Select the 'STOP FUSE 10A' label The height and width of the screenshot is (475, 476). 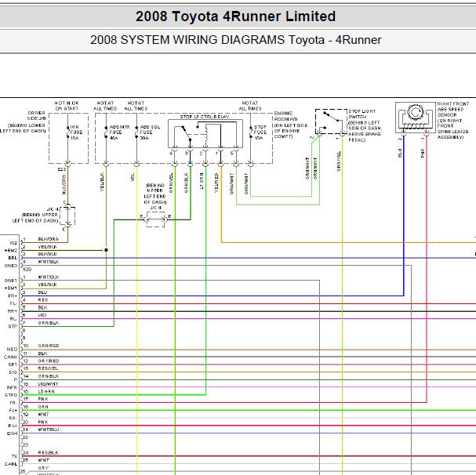click(x=260, y=132)
